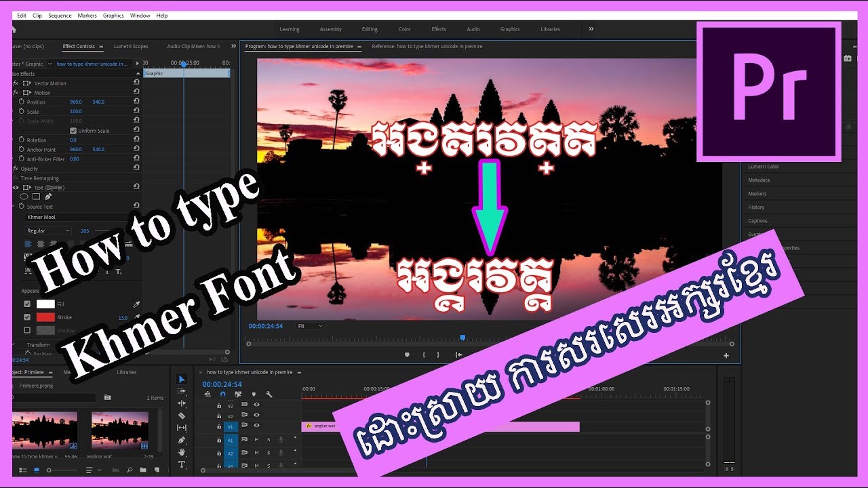Toggle the Rotation animation stopwatch
Viewport: 868px width, 488px height.
click(x=22, y=140)
